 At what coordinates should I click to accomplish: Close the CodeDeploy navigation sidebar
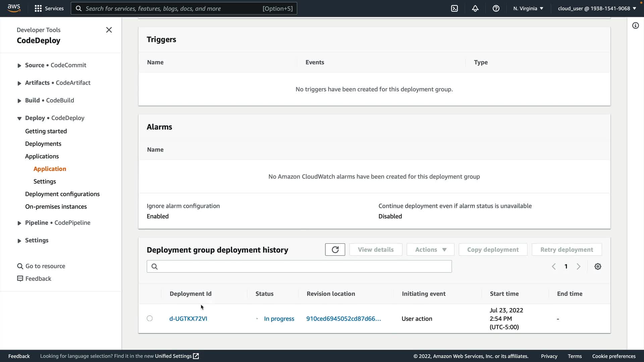click(109, 30)
